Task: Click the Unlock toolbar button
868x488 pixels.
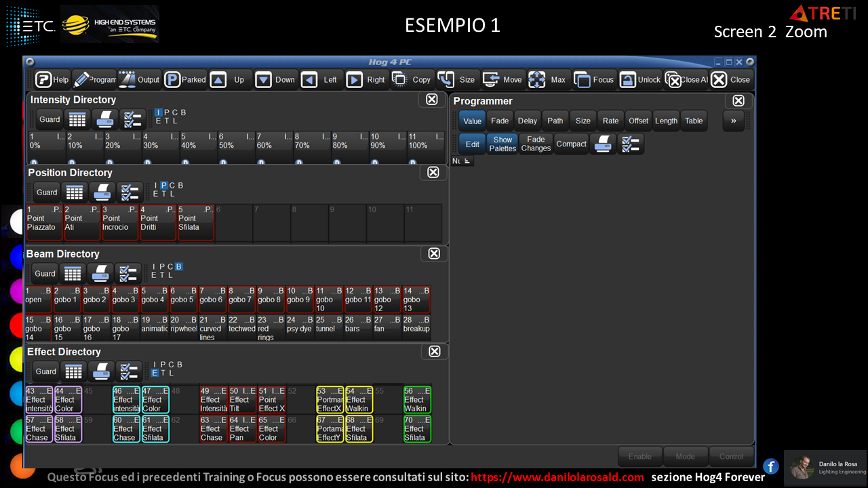Action: tap(639, 79)
